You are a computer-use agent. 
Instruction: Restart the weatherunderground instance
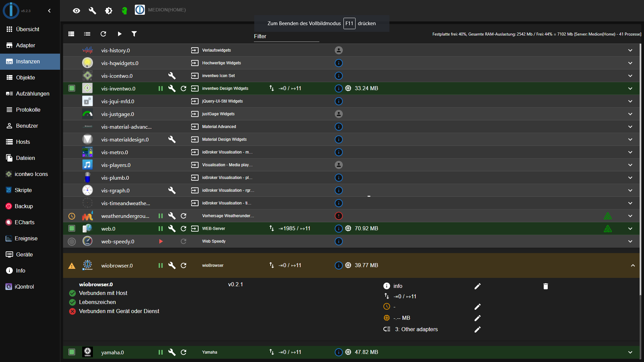point(183,216)
